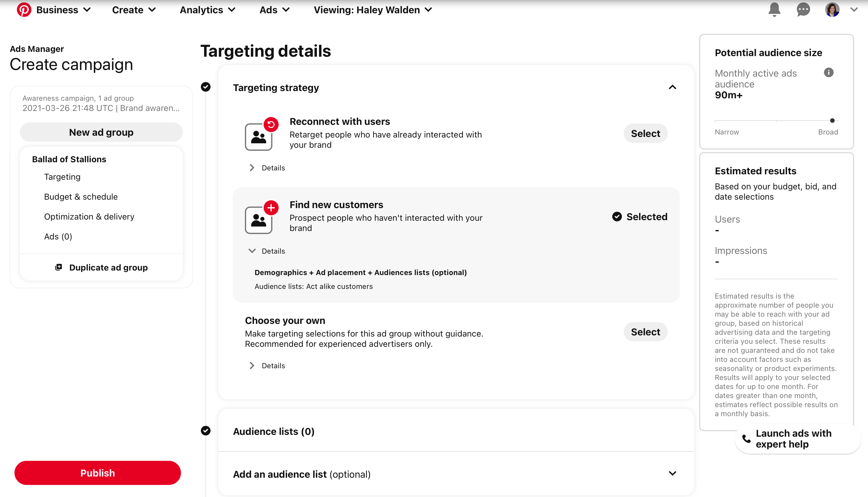The width and height of the screenshot is (868, 497).
Task: Collapse the Targeting strategy section
Action: click(x=672, y=87)
